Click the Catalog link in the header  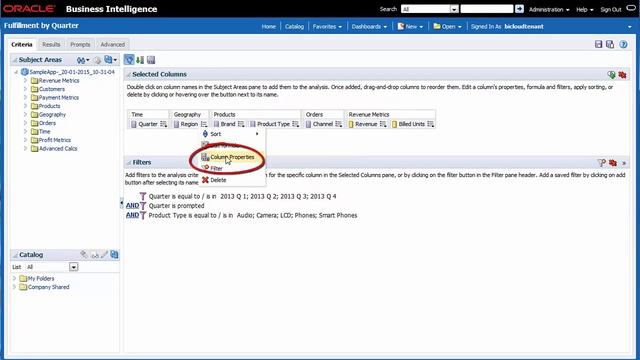pos(294,27)
